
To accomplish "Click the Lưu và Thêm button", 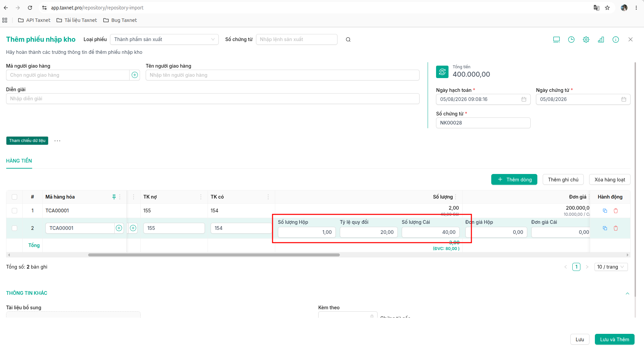I will point(614,340).
